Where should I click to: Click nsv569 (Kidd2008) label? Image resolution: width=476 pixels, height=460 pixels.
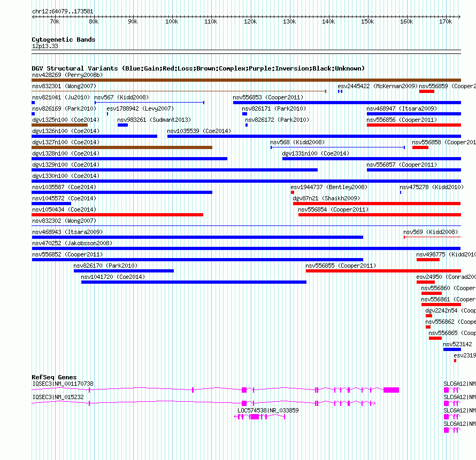(431, 232)
